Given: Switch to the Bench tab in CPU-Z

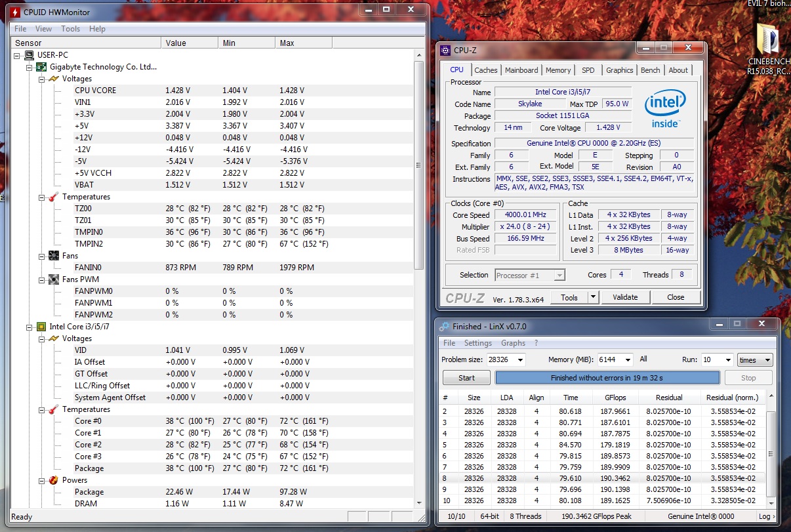Looking at the screenshot, I should (x=651, y=70).
